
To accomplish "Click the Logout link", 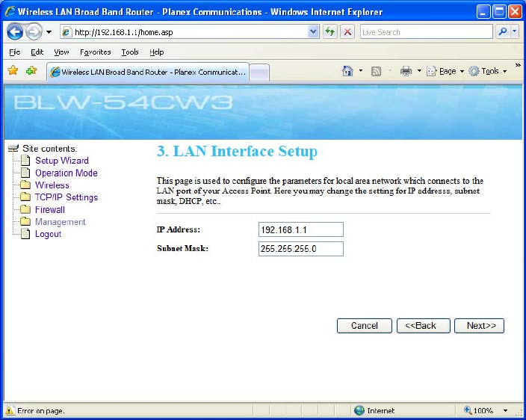I will (x=48, y=234).
